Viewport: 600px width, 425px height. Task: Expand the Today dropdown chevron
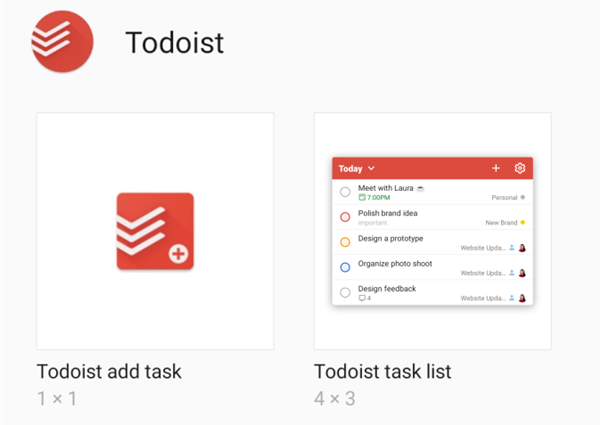tap(371, 168)
